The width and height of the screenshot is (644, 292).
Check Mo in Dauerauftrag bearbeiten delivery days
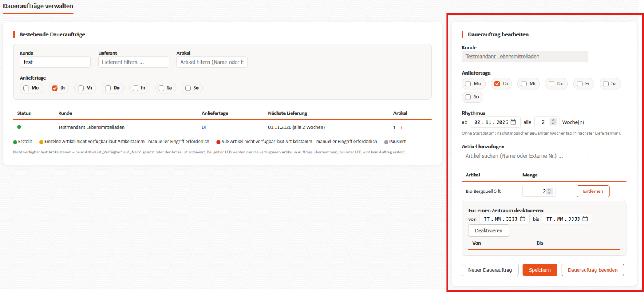[x=468, y=83]
